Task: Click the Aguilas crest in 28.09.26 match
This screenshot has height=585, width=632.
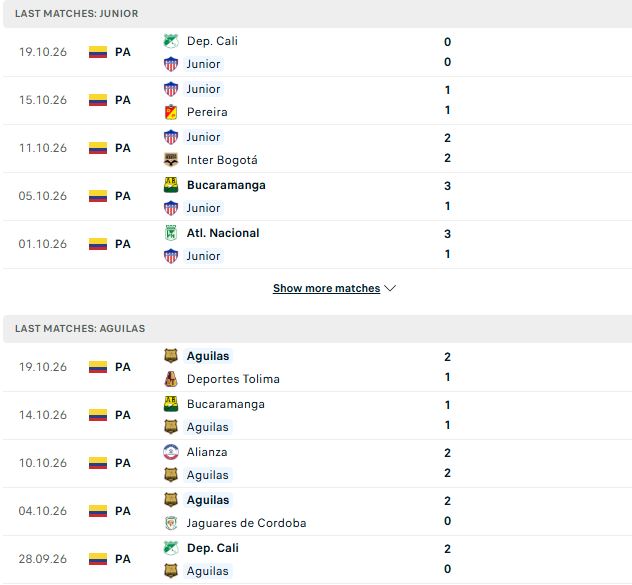Action: [x=171, y=571]
